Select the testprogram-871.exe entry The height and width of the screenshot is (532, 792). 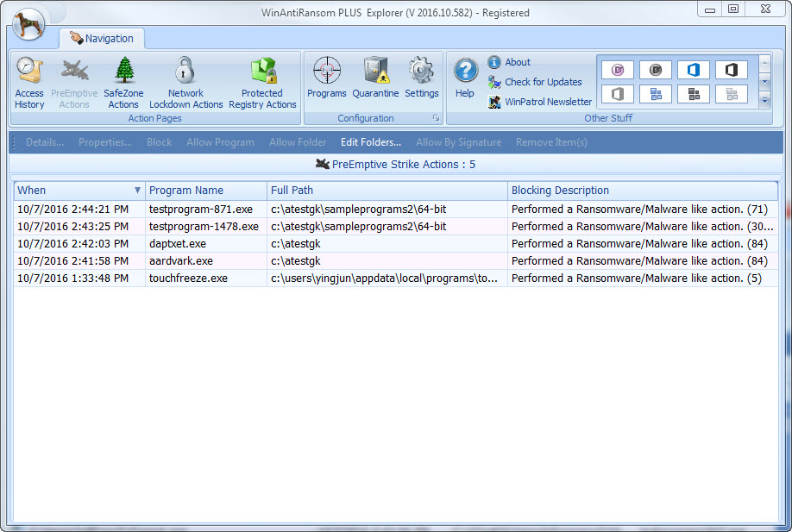201,210
